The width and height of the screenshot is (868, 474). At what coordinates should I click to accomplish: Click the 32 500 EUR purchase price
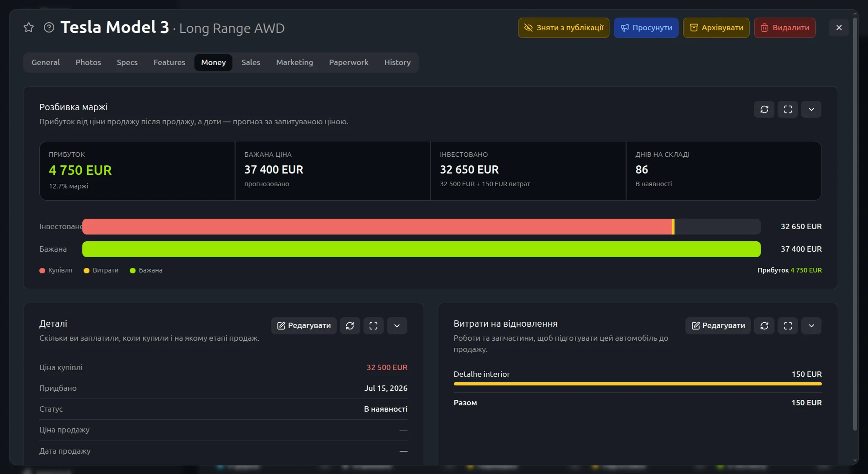click(387, 367)
